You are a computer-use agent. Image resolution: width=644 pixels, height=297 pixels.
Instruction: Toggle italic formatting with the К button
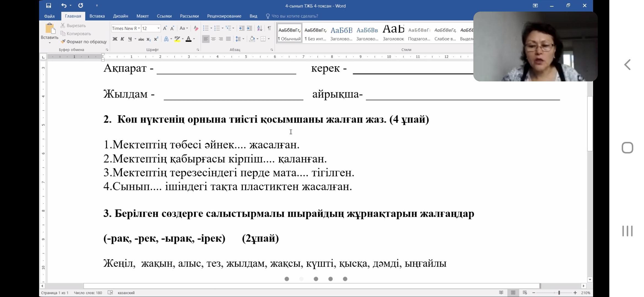pos(122,39)
